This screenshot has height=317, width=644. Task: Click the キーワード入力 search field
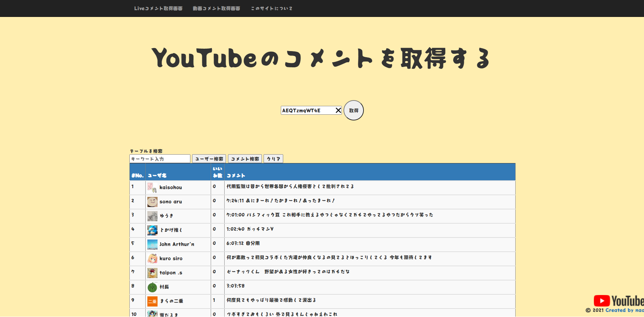[x=160, y=158]
